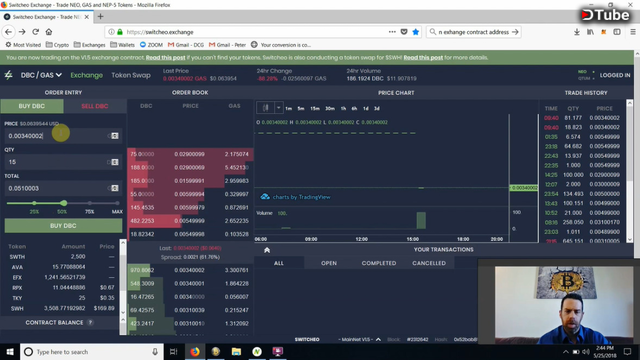The height and width of the screenshot is (360, 640).
Task: Click the Contract Balance help icon
Action: [x=91, y=322]
